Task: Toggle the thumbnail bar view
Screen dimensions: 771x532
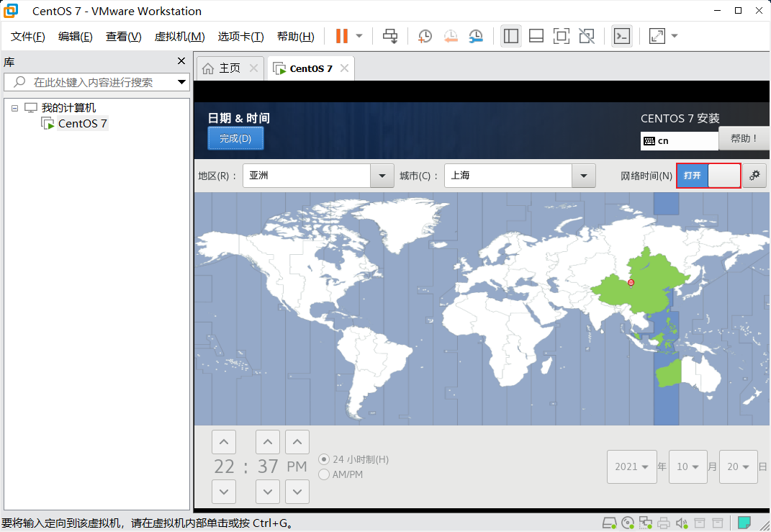Action: [536, 36]
